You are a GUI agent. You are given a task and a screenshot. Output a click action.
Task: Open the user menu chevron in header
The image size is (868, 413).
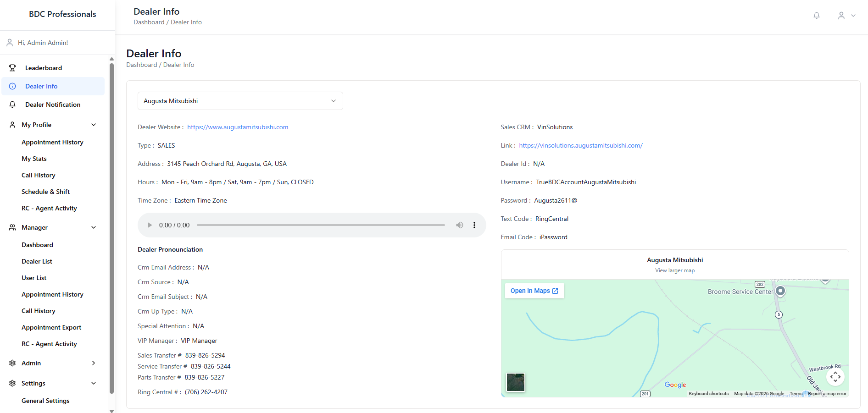(x=853, y=16)
